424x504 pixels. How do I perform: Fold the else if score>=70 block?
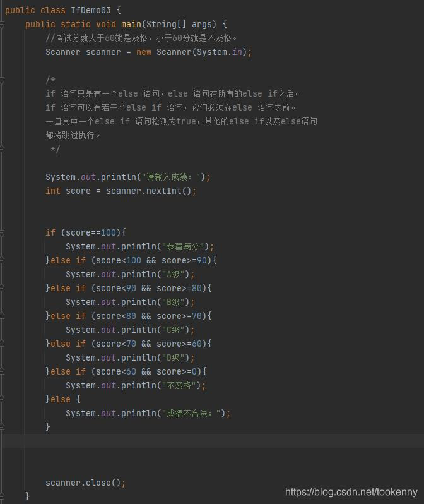click(x=2, y=316)
